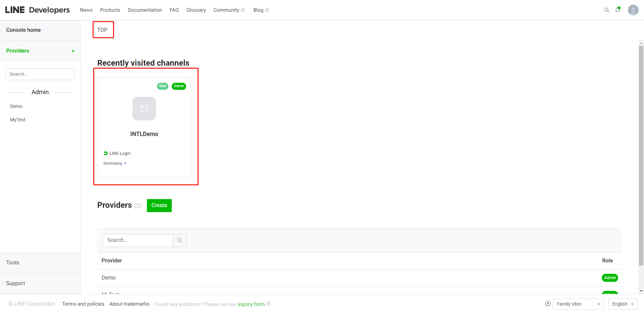
Task: Open the English language dropdown
Action: click(x=623, y=304)
